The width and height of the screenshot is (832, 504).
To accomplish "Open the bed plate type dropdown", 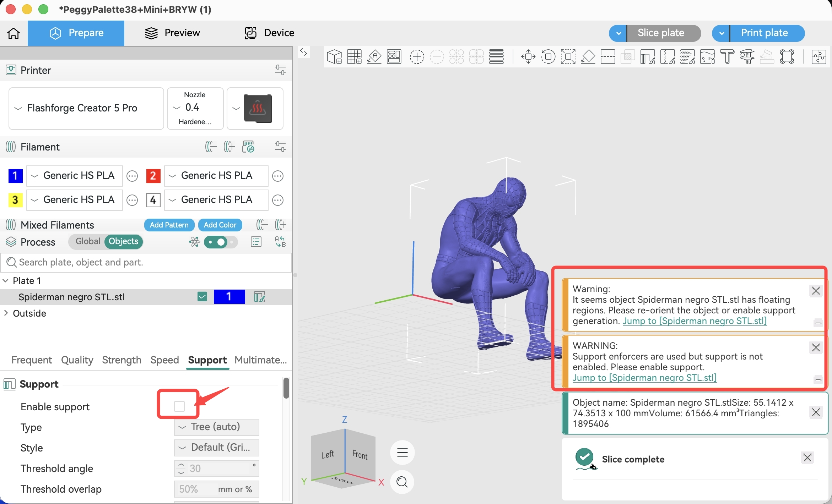I will click(255, 108).
